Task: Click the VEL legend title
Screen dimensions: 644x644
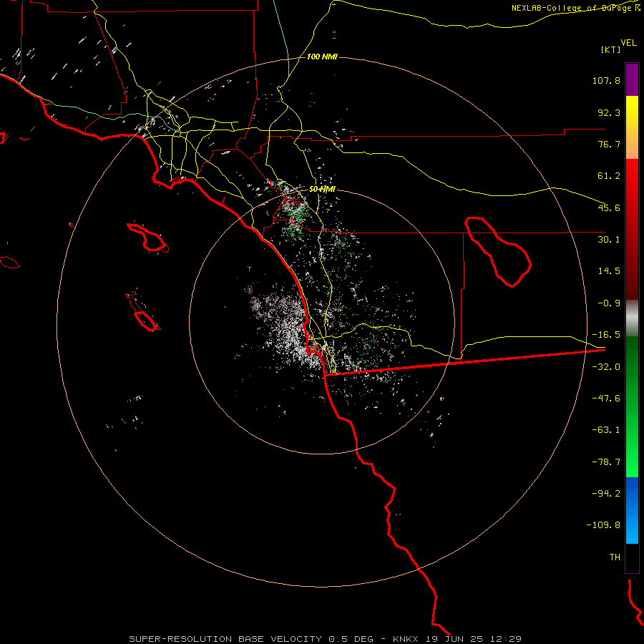Action: (628, 42)
